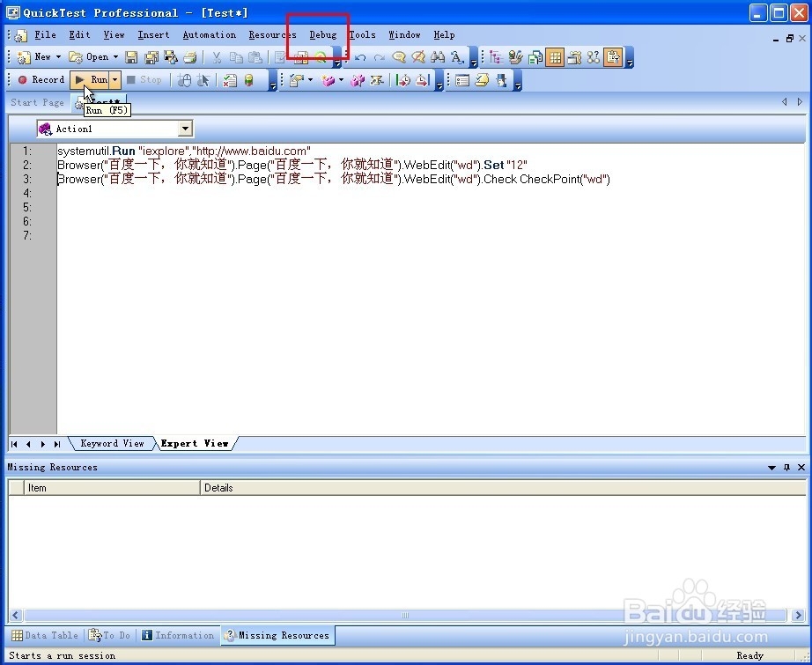812x665 pixels.
Task: Expand the New button dropdown arrow
Action: click(58, 57)
